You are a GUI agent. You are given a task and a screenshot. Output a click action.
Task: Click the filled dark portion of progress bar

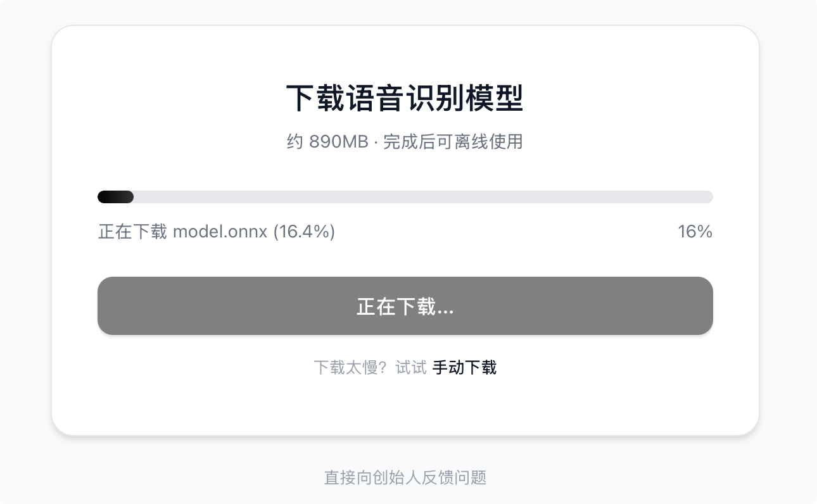(115, 196)
